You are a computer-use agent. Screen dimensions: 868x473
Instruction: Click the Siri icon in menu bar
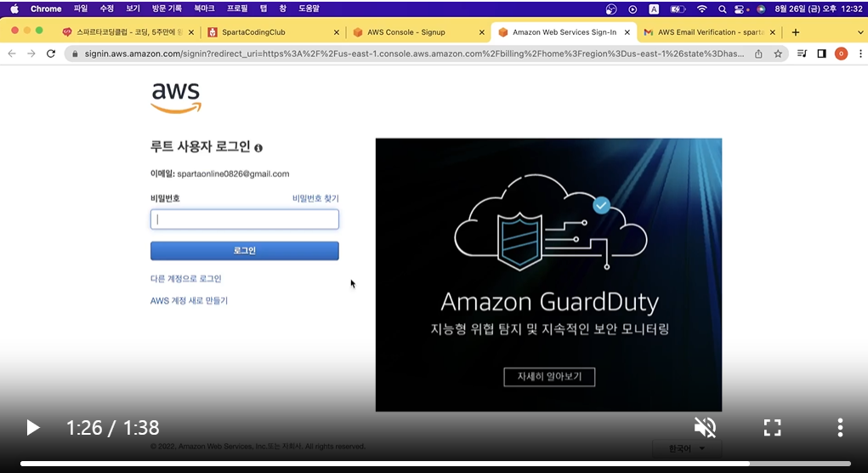[x=761, y=9]
